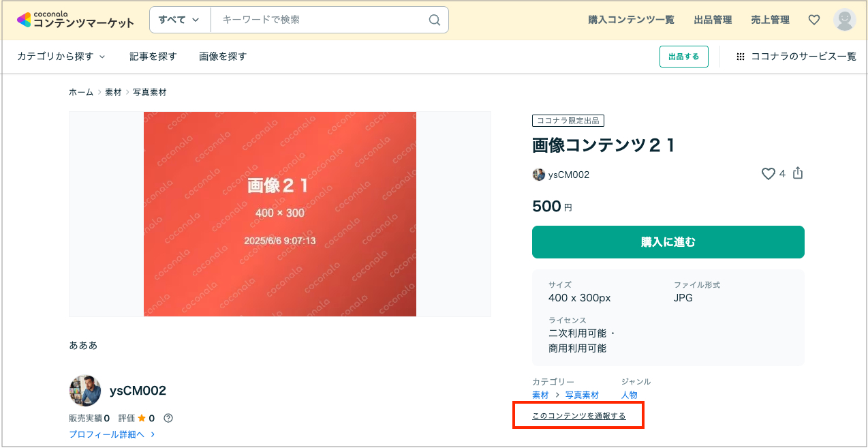868x448 pixels.
Task: Open the すべて search category dropdown
Action: pos(179,20)
